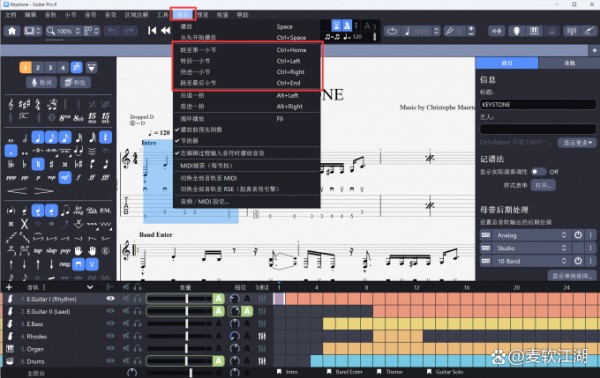The width and height of the screenshot is (600, 378).
Task: Select the half note duration icon
Action: pyautogui.click(x=25, y=138)
